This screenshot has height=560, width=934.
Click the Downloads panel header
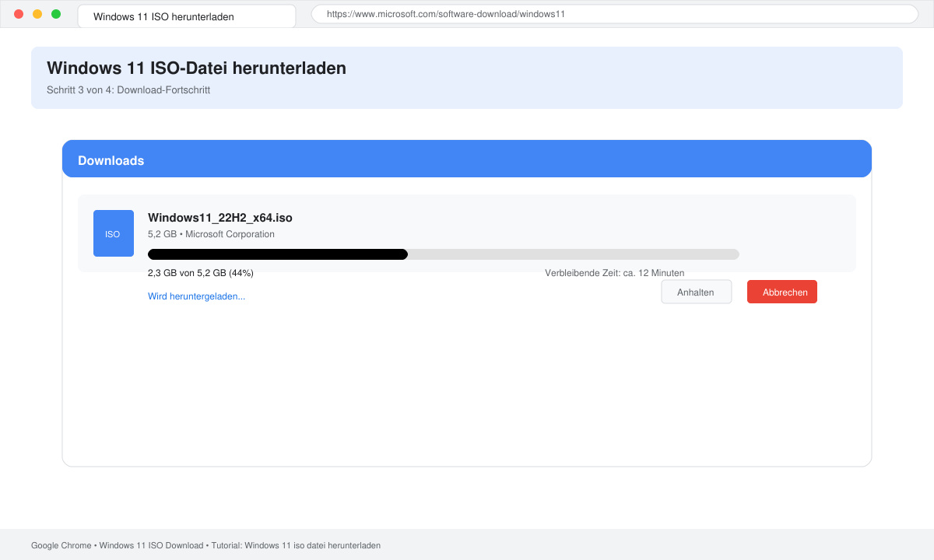[467, 159]
